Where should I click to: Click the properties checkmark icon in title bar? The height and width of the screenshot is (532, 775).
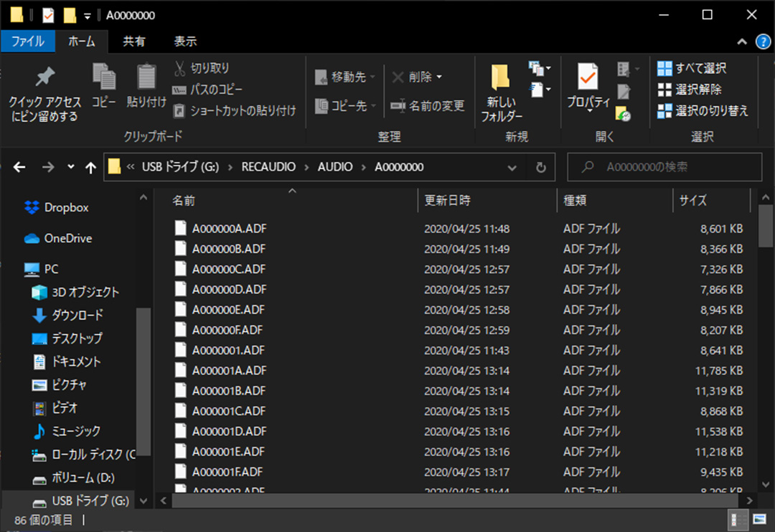(x=48, y=15)
